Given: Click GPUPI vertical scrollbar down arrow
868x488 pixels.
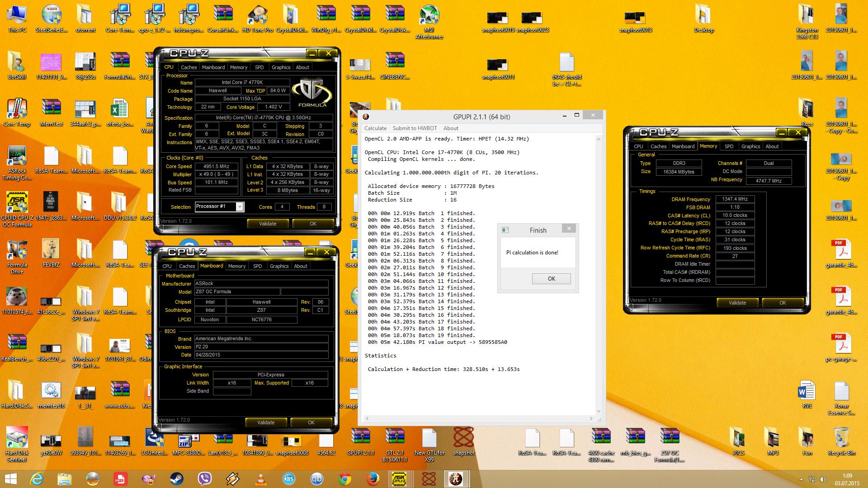Looking at the screenshot, I should tap(599, 411).
